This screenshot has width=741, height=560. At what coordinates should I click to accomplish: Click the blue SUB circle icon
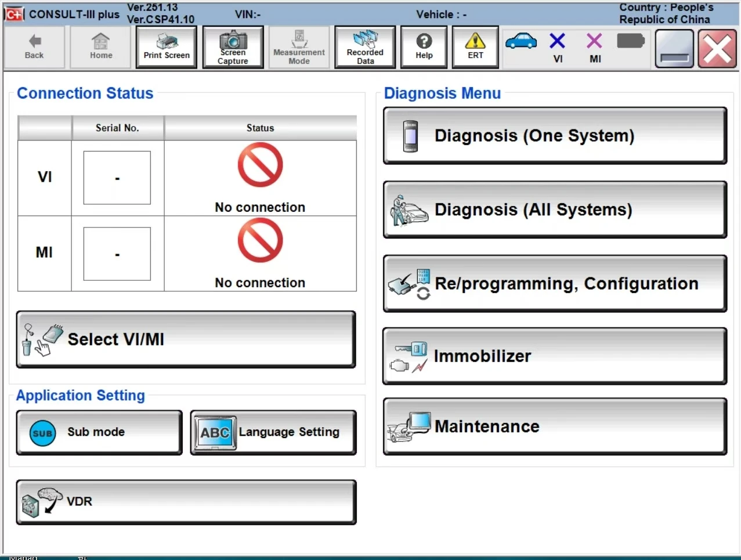pos(42,433)
